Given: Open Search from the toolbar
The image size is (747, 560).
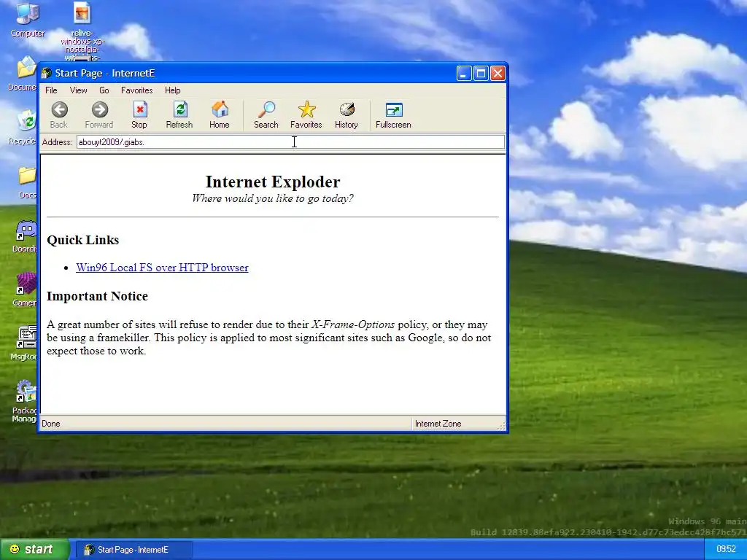Looking at the screenshot, I should click(266, 114).
